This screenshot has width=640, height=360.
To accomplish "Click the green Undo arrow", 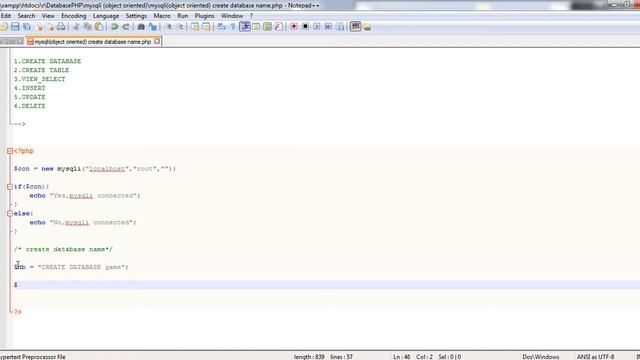I will tap(114, 27).
